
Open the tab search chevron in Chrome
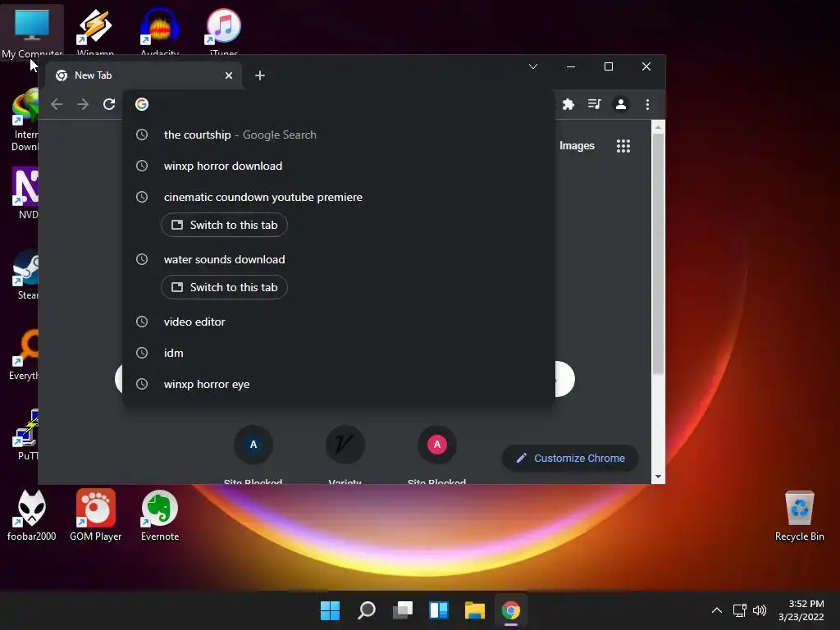click(x=533, y=66)
